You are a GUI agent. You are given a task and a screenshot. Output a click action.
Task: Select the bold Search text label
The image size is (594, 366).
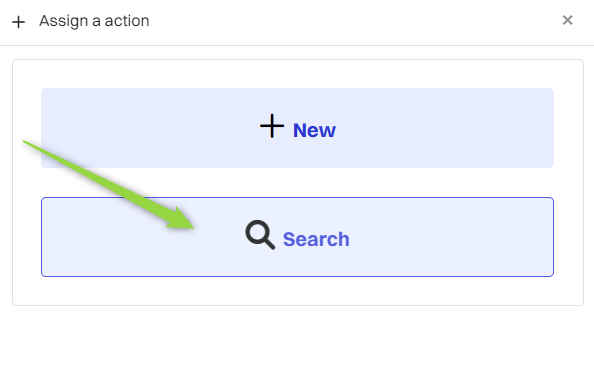[316, 239]
